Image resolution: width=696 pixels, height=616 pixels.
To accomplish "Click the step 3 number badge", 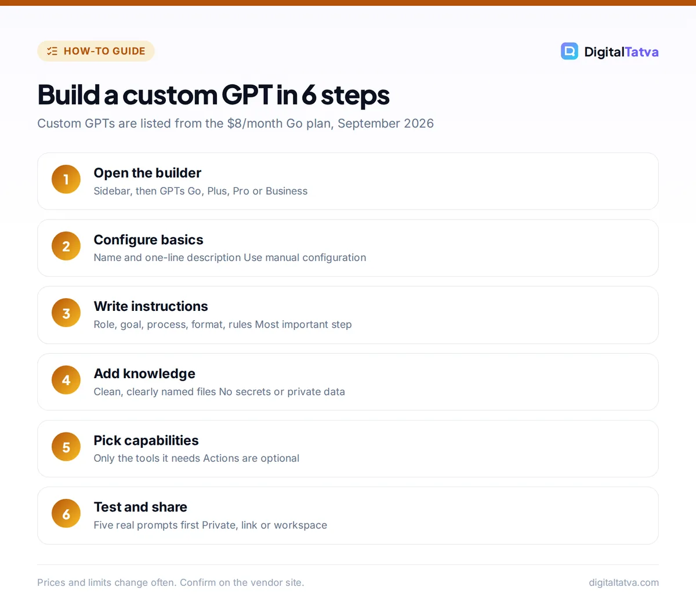I will (x=66, y=313).
